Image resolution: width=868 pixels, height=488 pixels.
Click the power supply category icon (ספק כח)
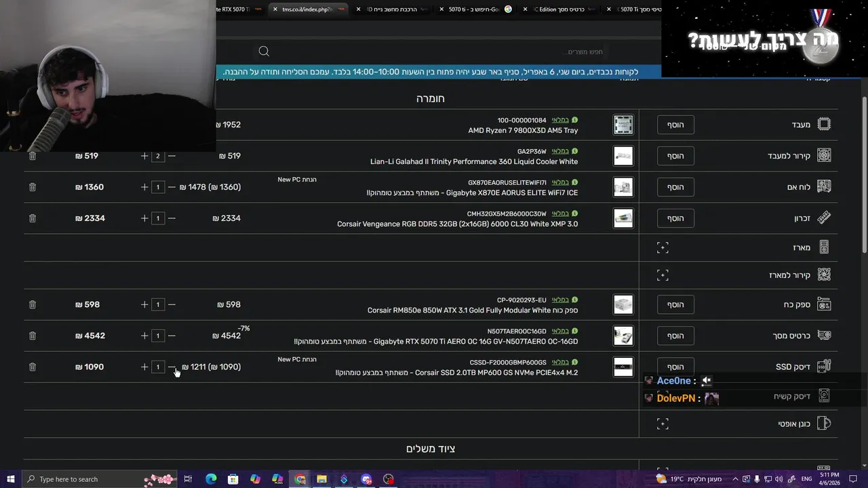pos(824,304)
